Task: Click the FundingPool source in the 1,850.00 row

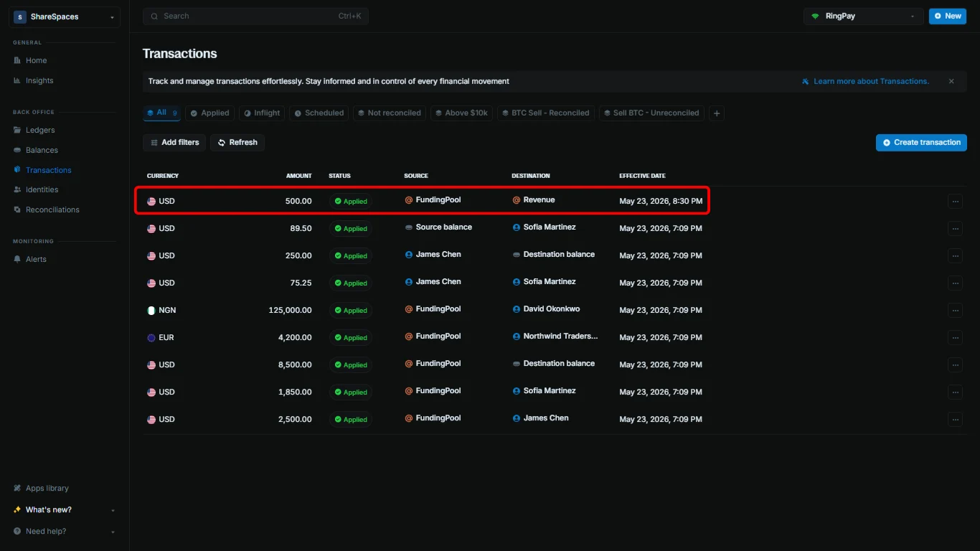Action: [433, 390]
